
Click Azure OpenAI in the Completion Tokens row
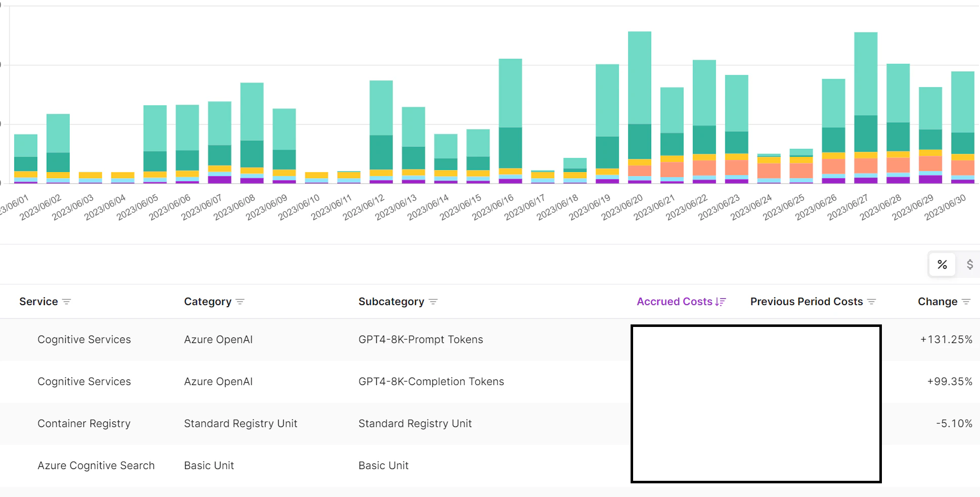tap(218, 382)
